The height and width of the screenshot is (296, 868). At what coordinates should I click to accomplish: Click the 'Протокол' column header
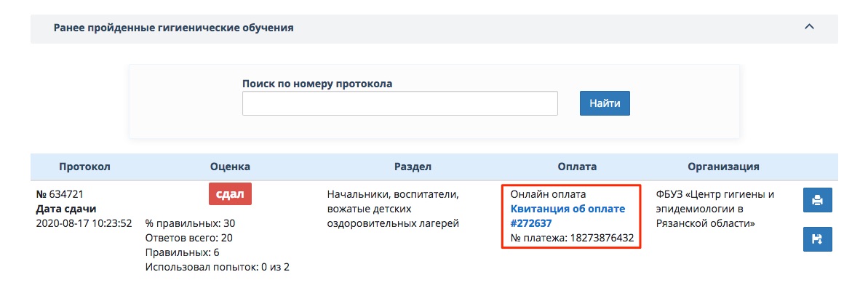click(84, 167)
